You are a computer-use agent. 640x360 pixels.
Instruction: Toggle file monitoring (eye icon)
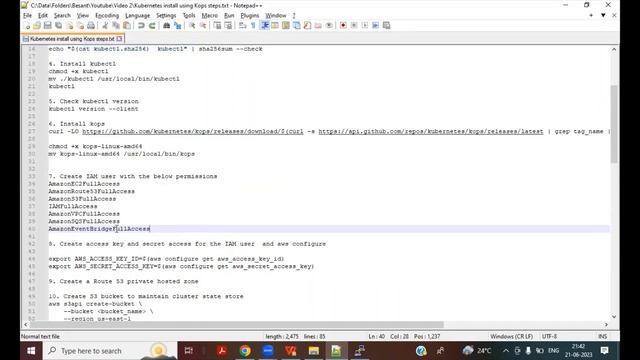coord(329,26)
